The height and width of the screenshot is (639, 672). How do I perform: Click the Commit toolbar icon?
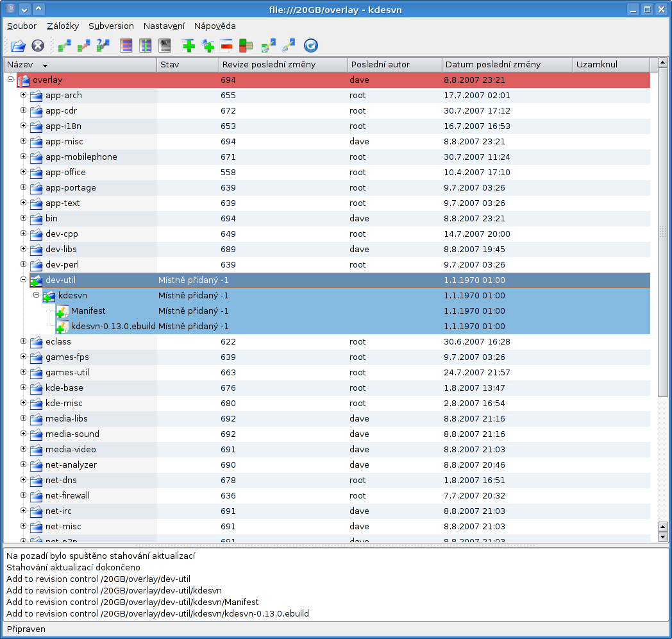(83, 46)
